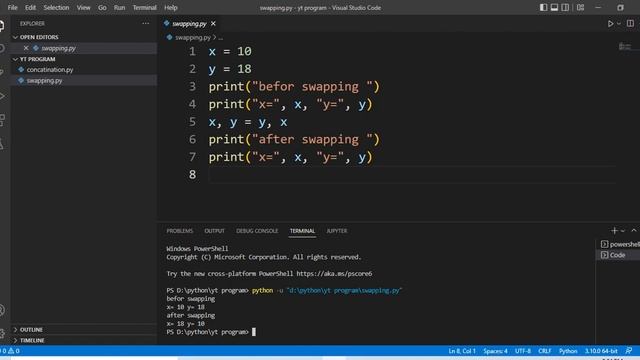This screenshot has height=360, width=640.
Task: Select language mode Python in status bar
Action: [x=568, y=351]
